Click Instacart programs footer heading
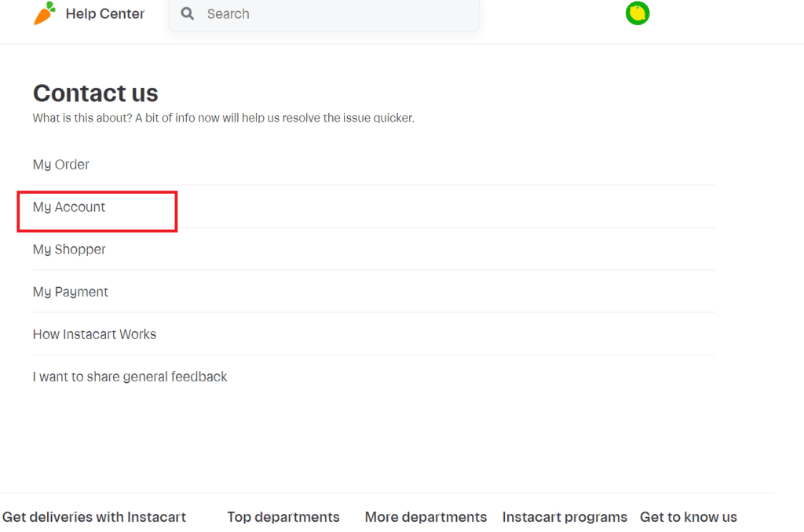This screenshot has height=532, width=804. [x=565, y=517]
